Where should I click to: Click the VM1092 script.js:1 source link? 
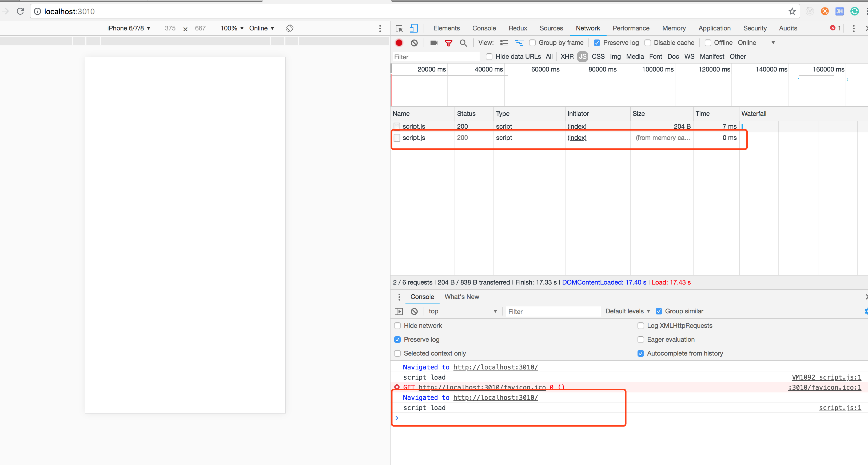click(826, 377)
